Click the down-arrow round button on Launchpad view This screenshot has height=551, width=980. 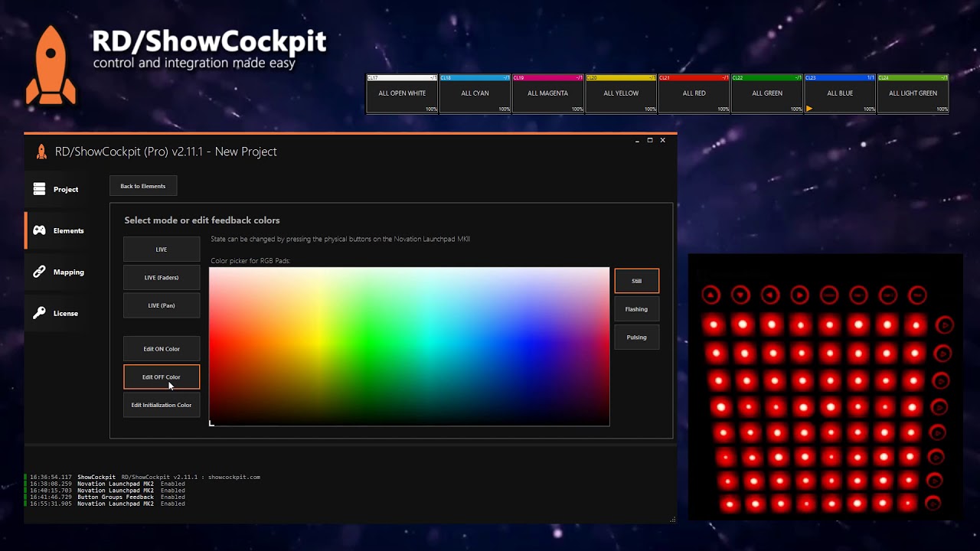click(740, 295)
